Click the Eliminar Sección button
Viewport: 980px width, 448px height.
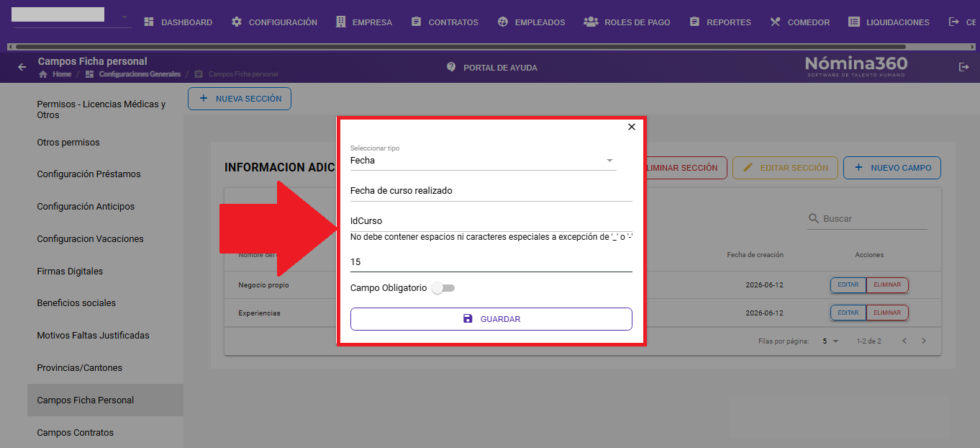pyautogui.click(x=686, y=168)
